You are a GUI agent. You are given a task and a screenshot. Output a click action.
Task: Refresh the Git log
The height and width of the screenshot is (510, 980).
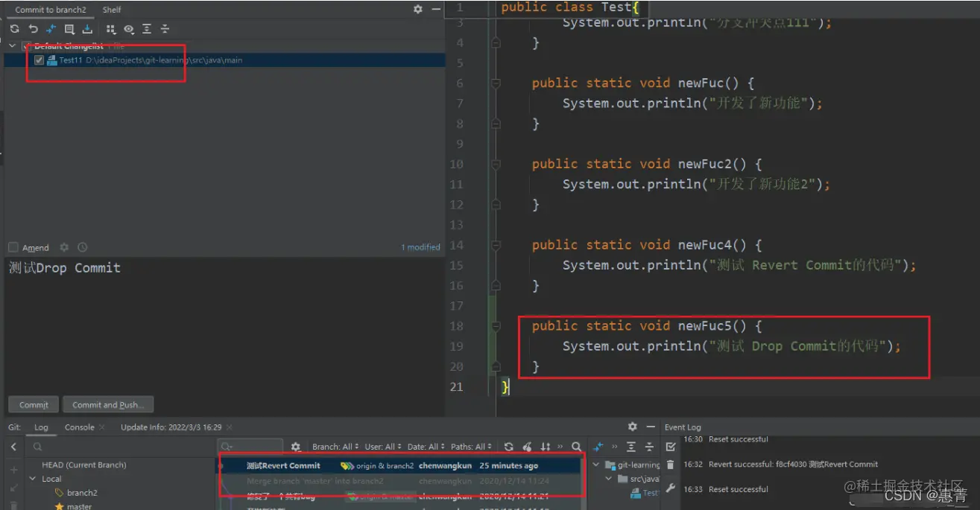click(508, 447)
